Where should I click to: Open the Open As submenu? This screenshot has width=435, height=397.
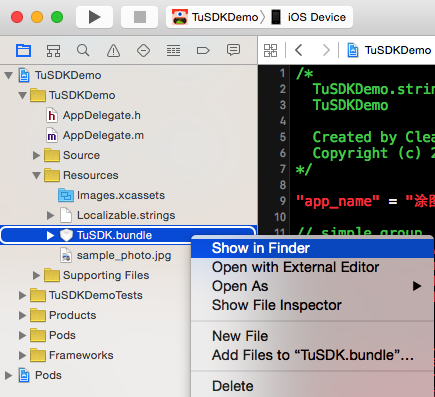point(312,286)
